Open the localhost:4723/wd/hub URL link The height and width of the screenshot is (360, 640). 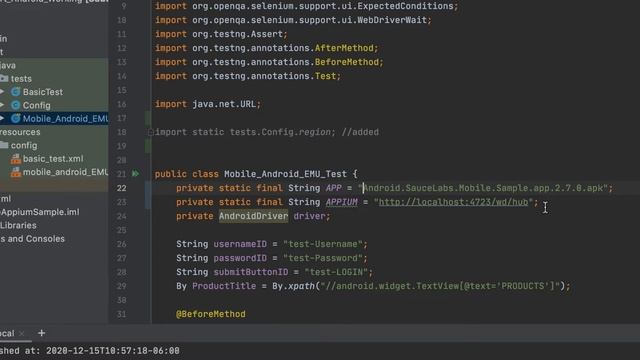coord(453,202)
